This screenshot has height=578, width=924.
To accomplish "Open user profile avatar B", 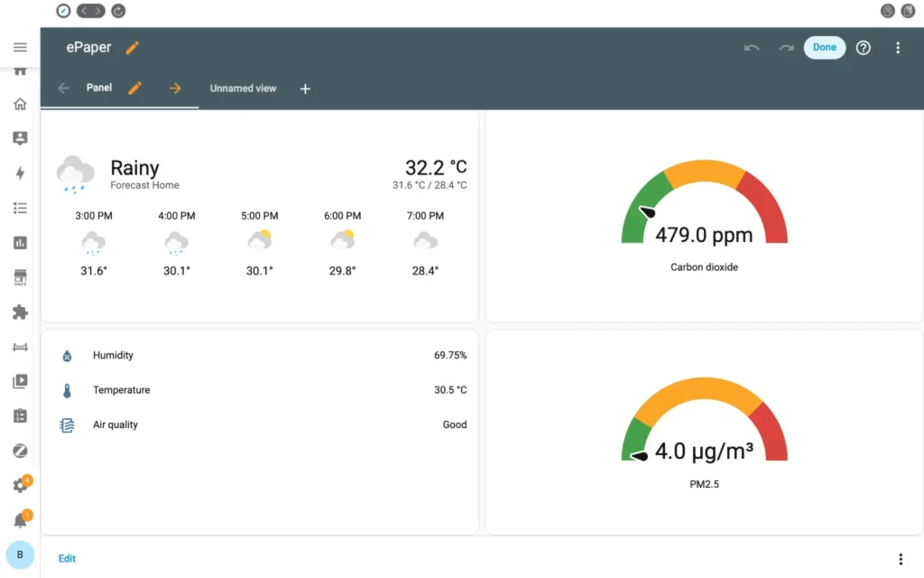I will 20,555.
